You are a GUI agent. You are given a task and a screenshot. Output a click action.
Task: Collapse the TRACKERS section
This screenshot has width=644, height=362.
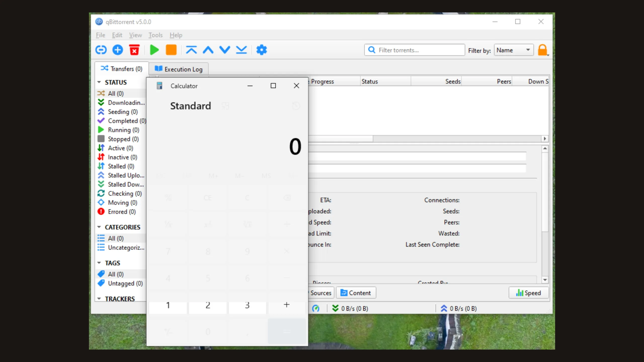[x=99, y=299]
